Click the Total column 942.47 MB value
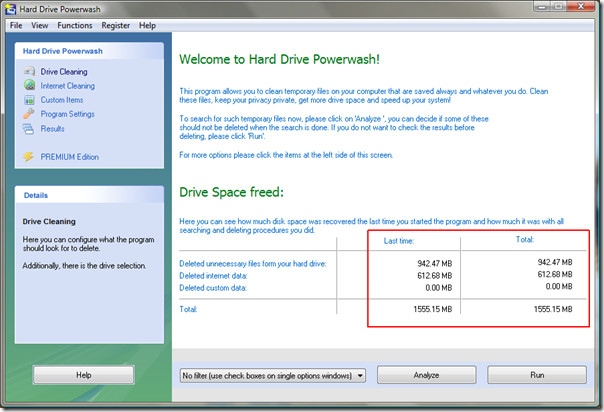The height and width of the screenshot is (412, 604). click(555, 262)
